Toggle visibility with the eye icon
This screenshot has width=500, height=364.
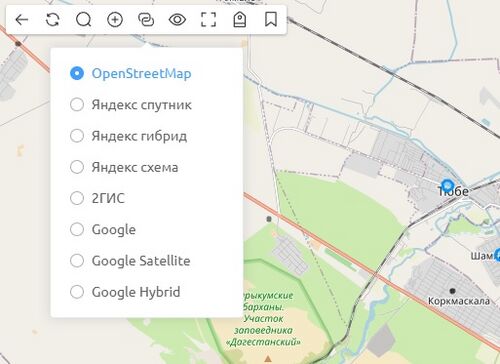click(x=177, y=20)
